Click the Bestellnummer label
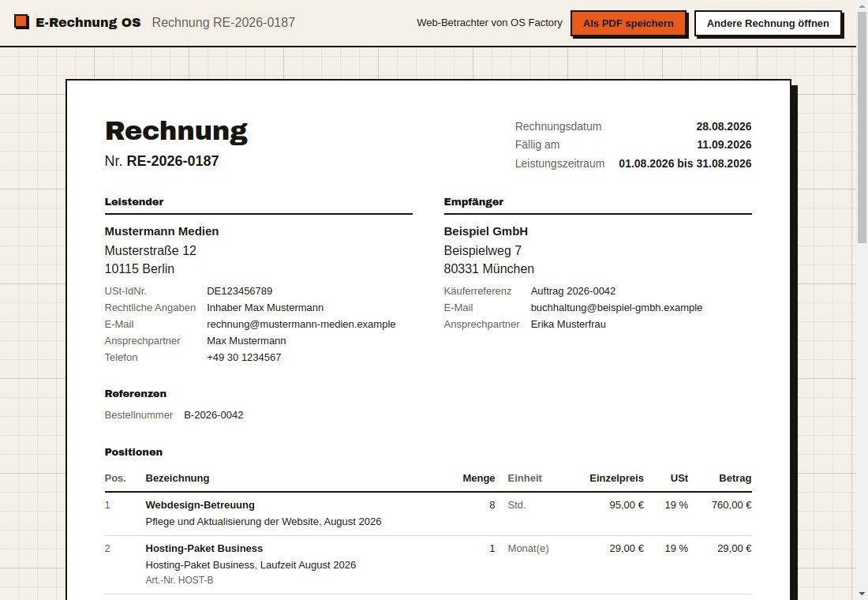Screen dimensions: 868x600 tap(138, 415)
